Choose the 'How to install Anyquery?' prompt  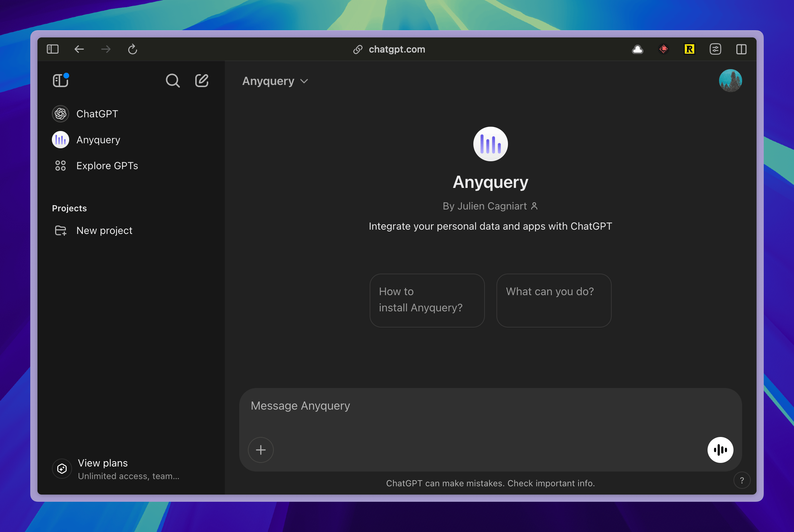(427, 301)
